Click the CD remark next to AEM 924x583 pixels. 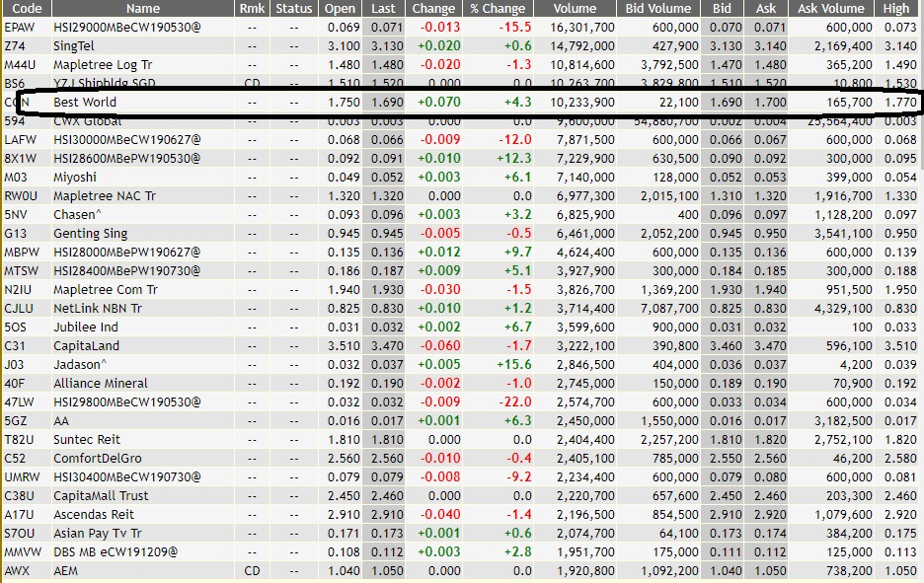[x=253, y=571]
